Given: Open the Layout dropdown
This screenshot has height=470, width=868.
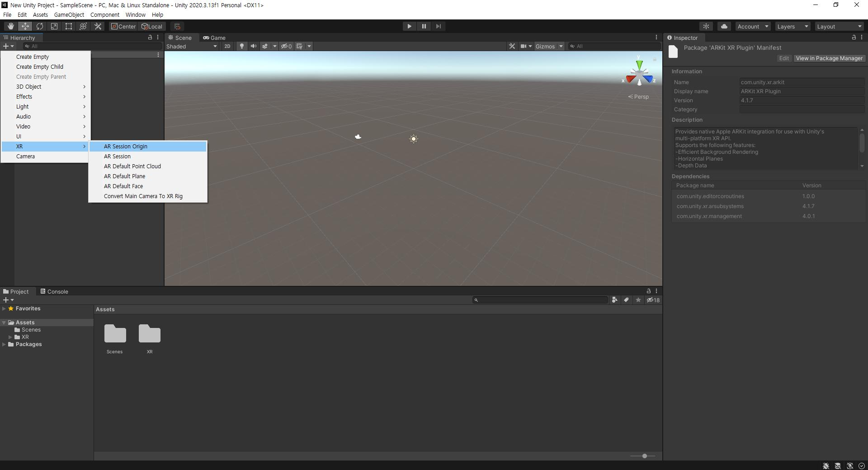Looking at the screenshot, I should tap(840, 26).
